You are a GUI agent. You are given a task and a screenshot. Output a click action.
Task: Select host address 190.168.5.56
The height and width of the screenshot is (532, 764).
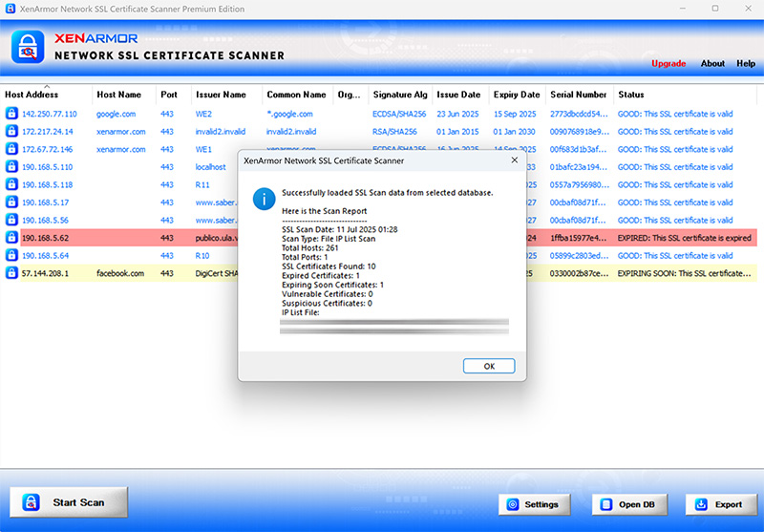coord(45,221)
